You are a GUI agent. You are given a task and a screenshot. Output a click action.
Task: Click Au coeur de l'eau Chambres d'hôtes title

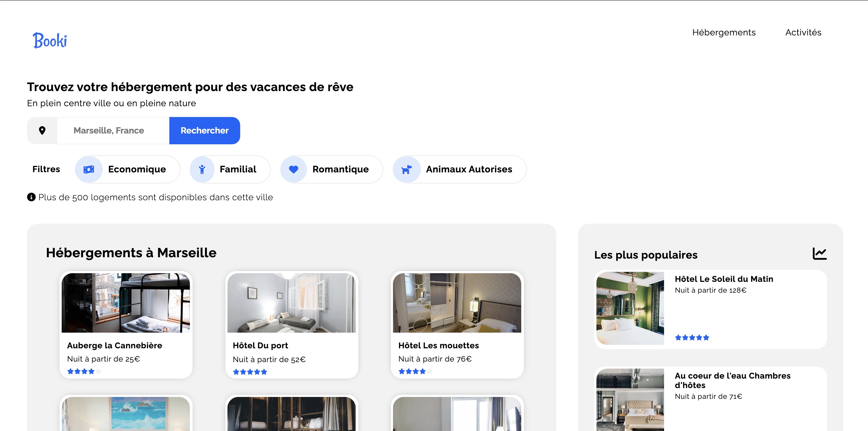tap(732, 380)
